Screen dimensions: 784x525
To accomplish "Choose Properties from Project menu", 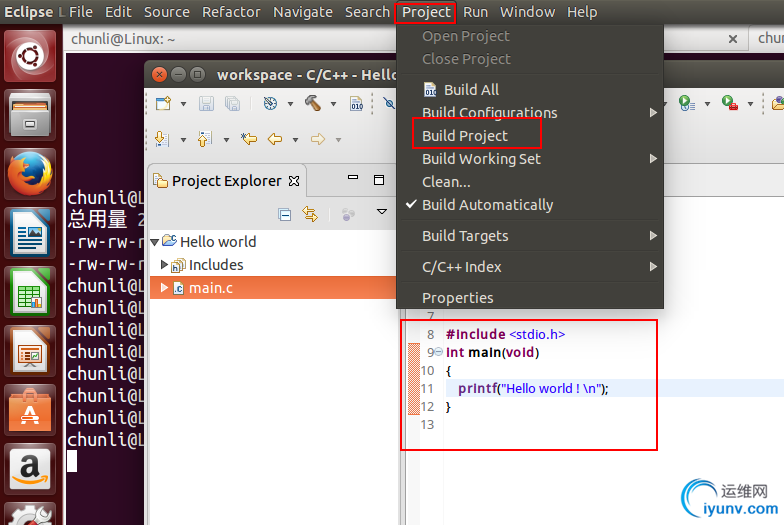I will (x=530, y=298).
